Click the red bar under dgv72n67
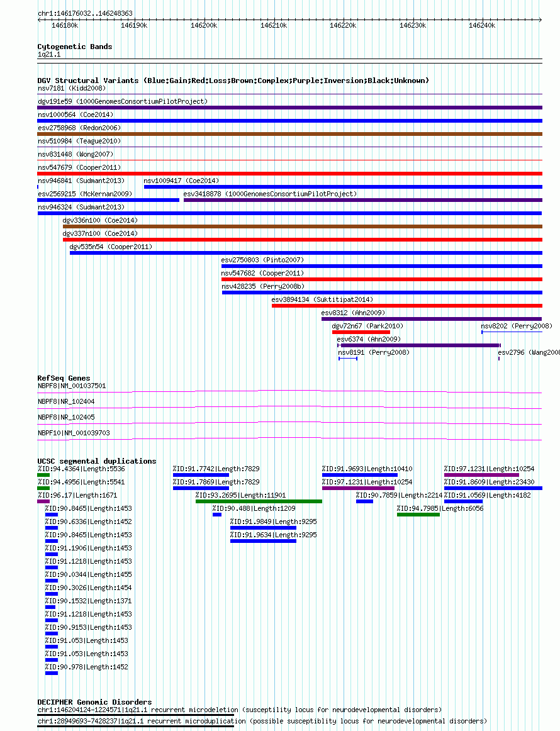Viewport: 560px width, 731px height. pyautogui.click(x=361, y=332)
